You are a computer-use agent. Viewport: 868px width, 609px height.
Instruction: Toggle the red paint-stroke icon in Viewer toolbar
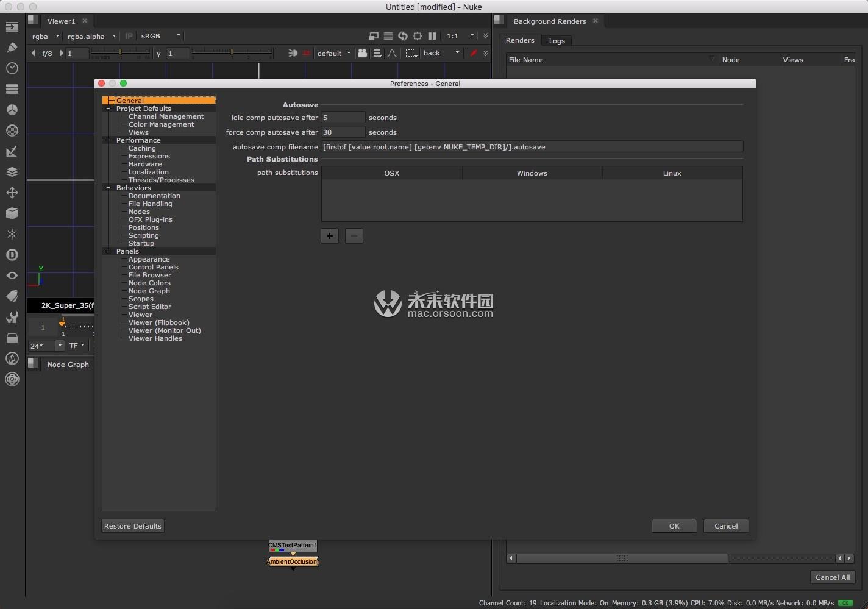click(473, 53)
